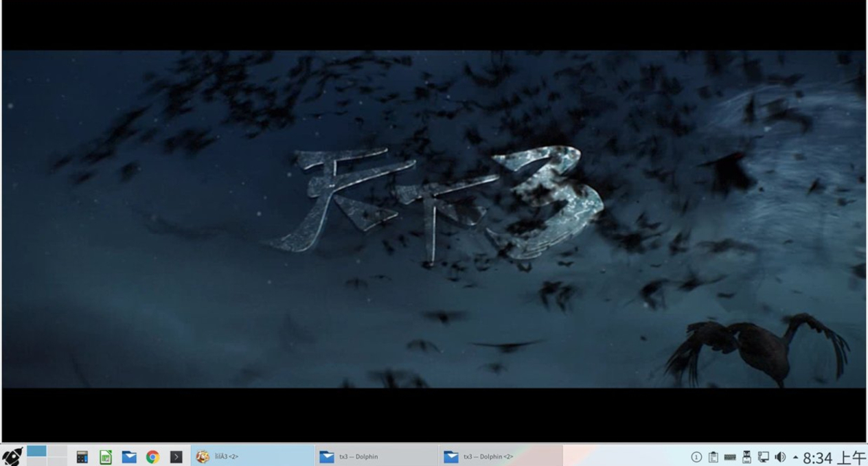Open the volume slider from the tray

pyautogui.click(x=780, y=456)
